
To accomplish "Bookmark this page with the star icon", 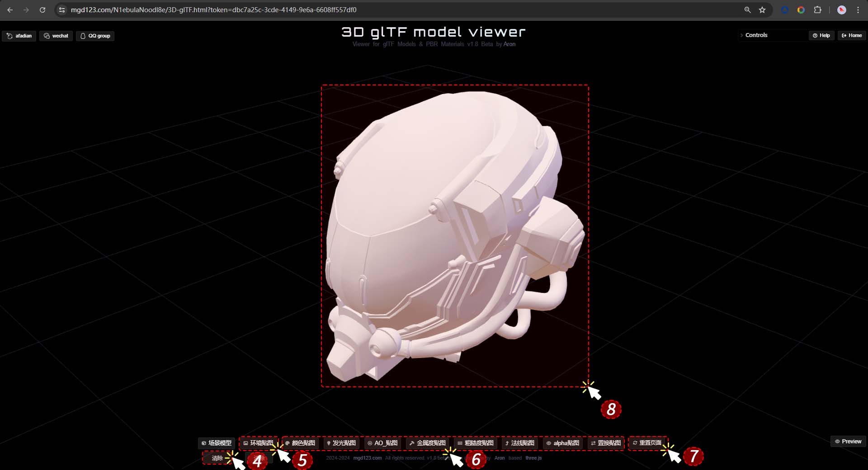I will (762, 10).
